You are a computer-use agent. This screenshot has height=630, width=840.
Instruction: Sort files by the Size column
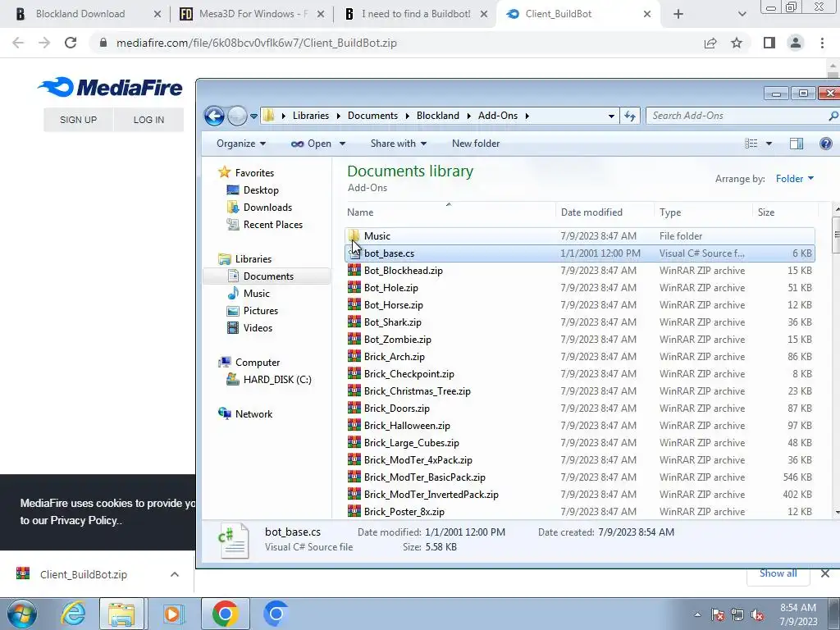coord(785,212)
